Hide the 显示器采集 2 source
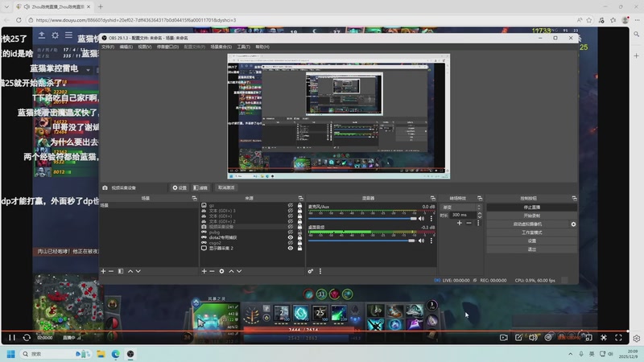644x362 pixels. tap(291, 249)
